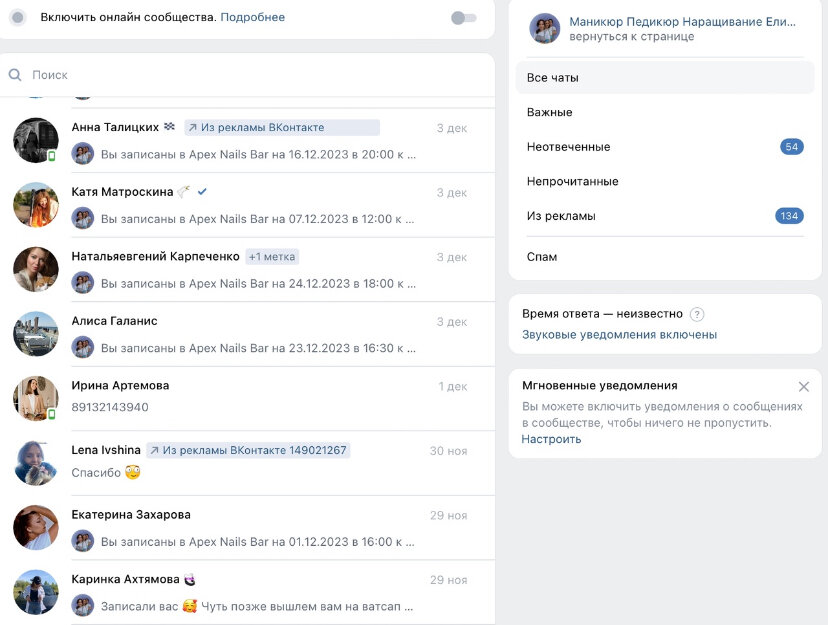Select the Важные filter
The width and height of the screenshot is (828, 625).
click(665, 112)
